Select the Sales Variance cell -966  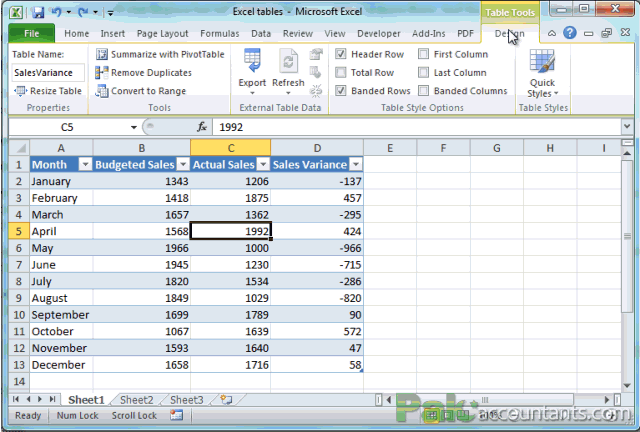pyautogui.click(x=317, y=248)
